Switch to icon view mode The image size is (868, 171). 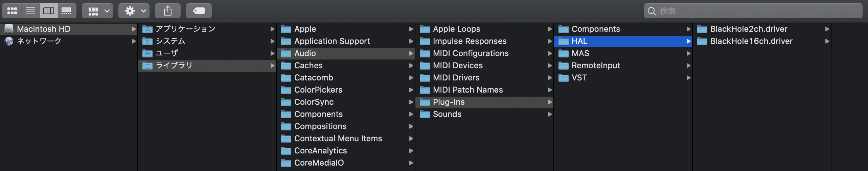click(x=12, y=11)
